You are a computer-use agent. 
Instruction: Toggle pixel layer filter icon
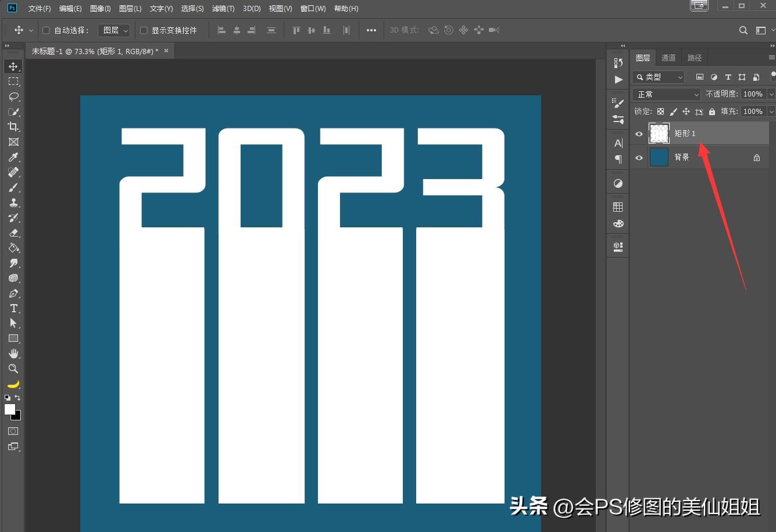(700, 77)
